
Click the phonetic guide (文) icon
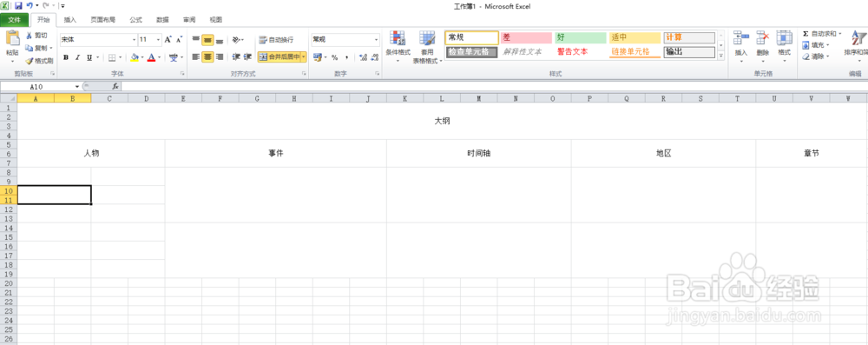click(x=174, y=57)
